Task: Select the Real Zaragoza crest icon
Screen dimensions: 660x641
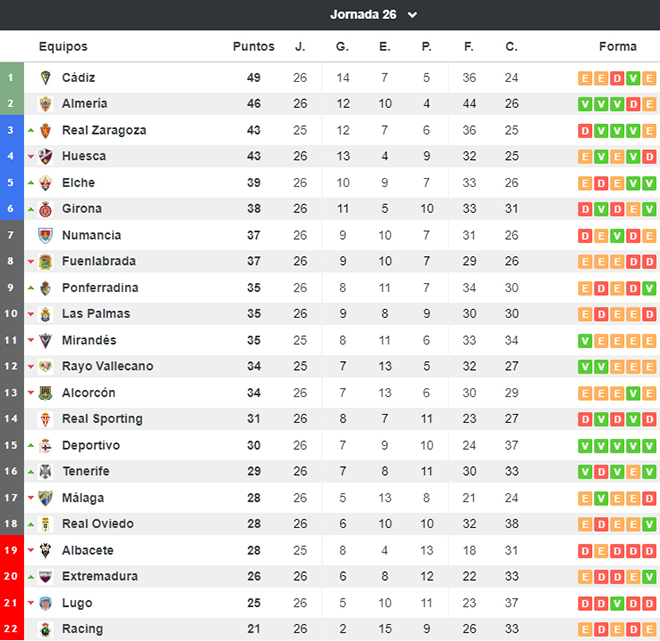Action: (x=45, y=130)
